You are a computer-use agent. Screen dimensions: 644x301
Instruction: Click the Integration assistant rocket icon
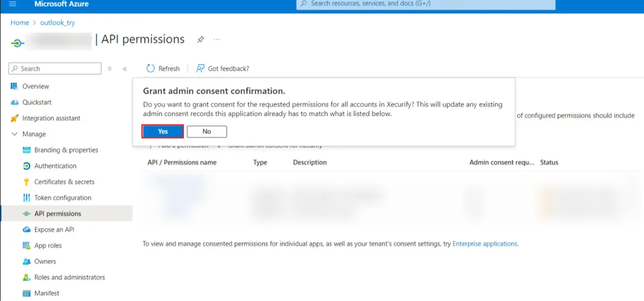point(14,118)
